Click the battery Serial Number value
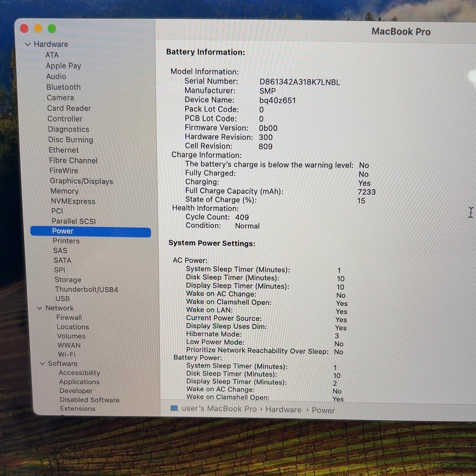This screenshot has height=476, width=476. [x=300, y=82]
